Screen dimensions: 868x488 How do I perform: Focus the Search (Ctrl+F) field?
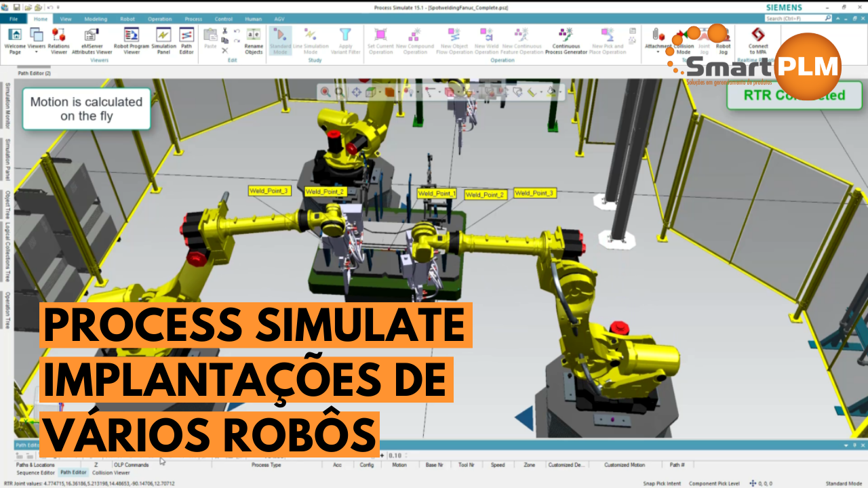pos(798,19)
